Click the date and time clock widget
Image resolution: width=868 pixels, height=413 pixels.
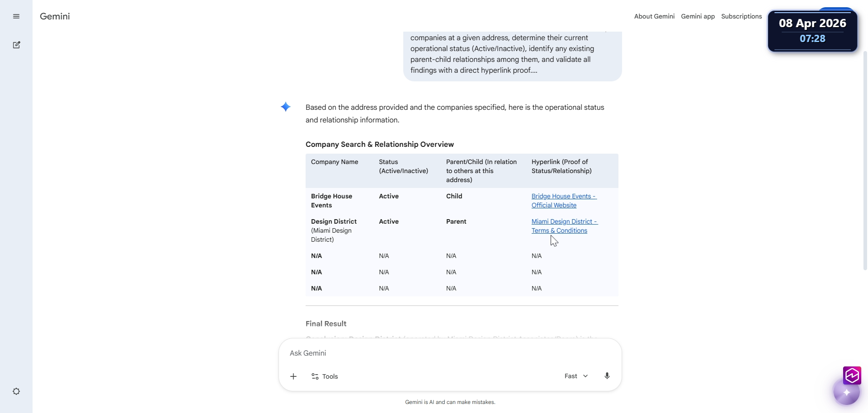(x=812, y=31)
